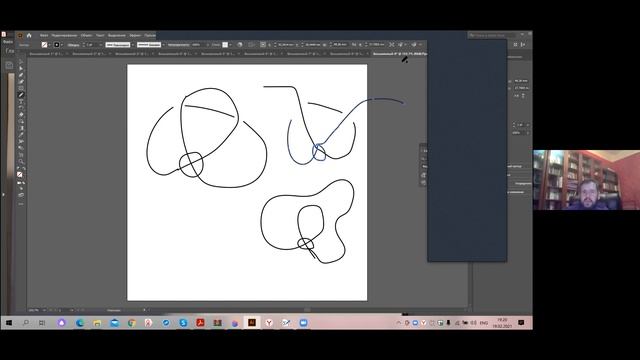Open Skype from the taskbar

pos(183,323)
